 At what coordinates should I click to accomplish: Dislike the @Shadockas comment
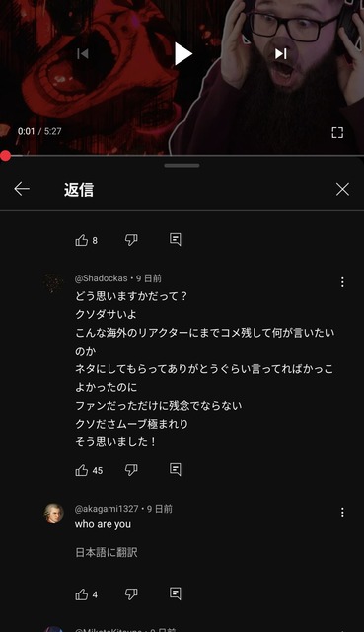131,470
